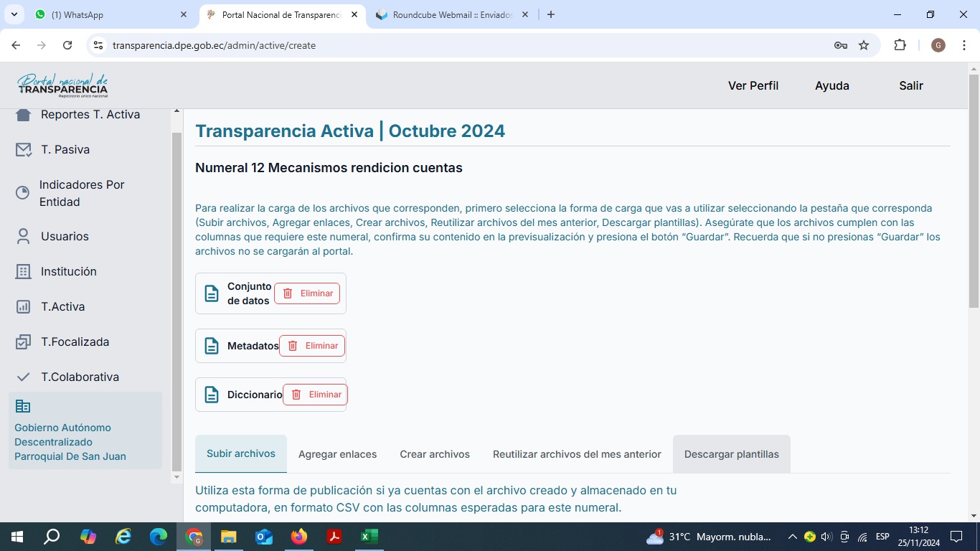
Task: Click the Conjunto de datos document icon
Action: tap(212, 293)
